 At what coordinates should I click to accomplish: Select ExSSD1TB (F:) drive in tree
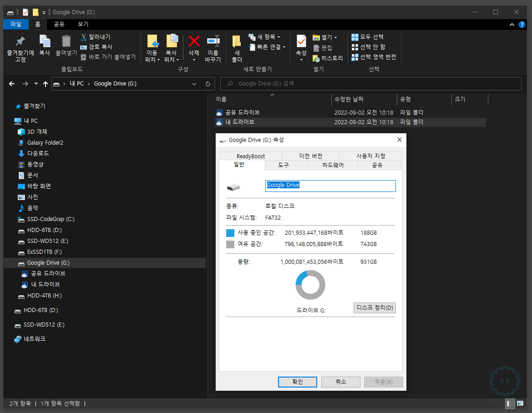point(45,252)
